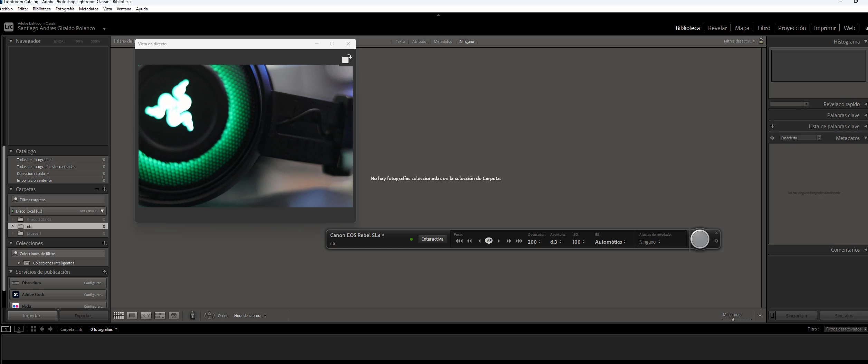Image resolution: width=868 pixels, height=364 pixels.
Task: Open the Survey view
Action: click(x=160, y=315)
